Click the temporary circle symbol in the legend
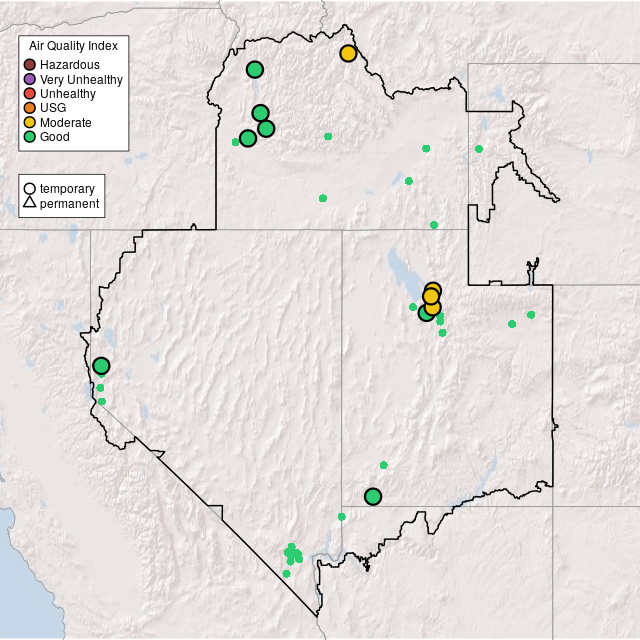 pyautogui.click(x=30, y=188)
